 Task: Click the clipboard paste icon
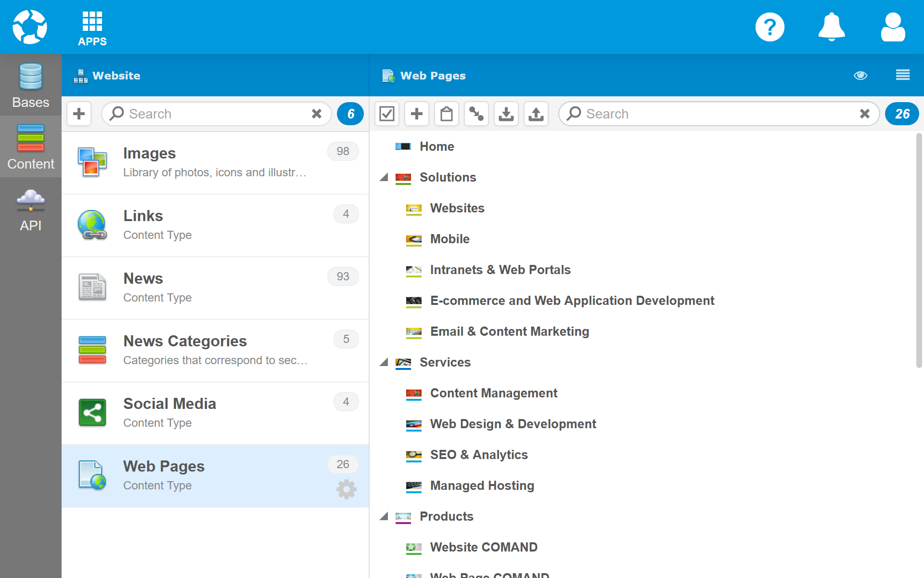[447, 114]
